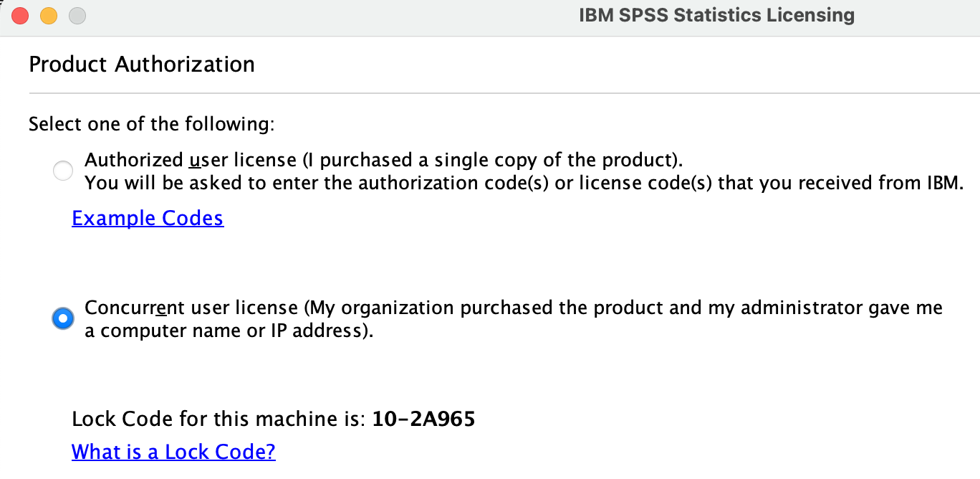Open the Example Codes link

pyautogui.click(x=148, y=218)
